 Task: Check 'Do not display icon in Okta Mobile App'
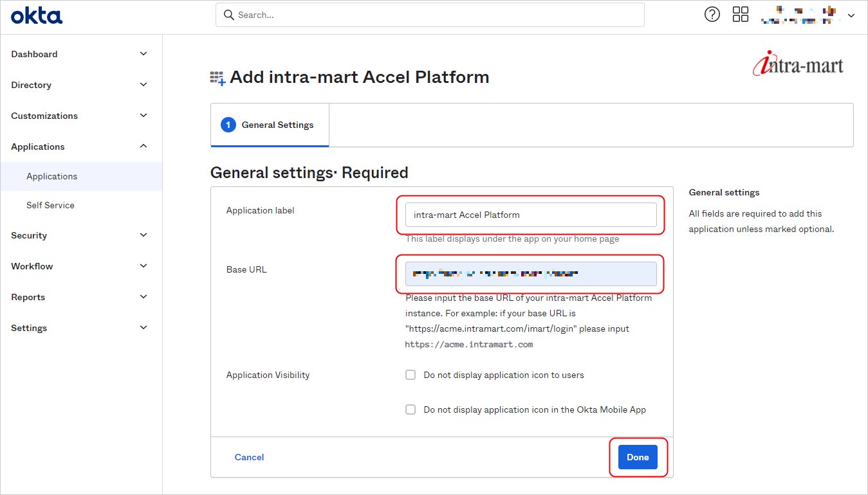tap(411, 410)
